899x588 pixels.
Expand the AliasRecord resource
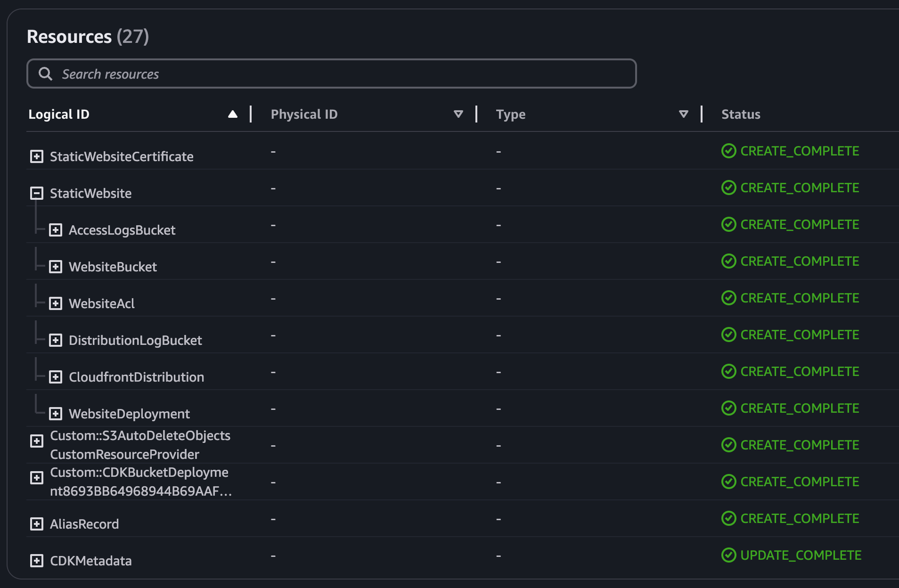[37, 524]
